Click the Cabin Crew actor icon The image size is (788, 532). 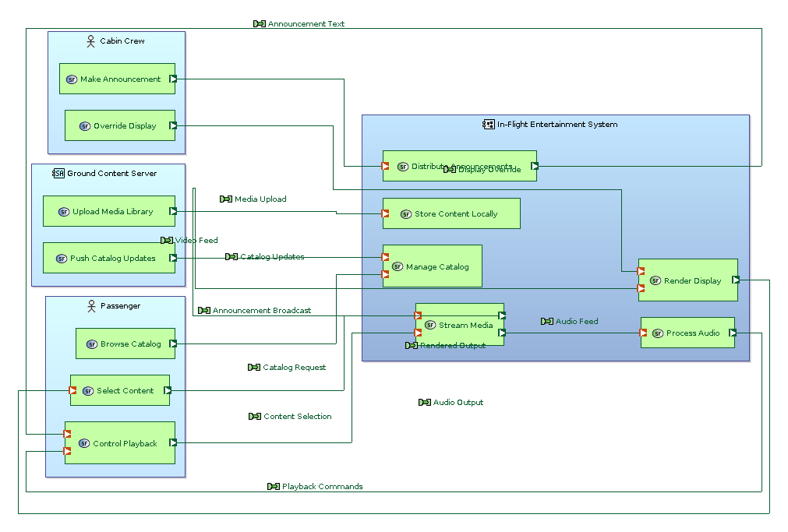tap(90, 40)
